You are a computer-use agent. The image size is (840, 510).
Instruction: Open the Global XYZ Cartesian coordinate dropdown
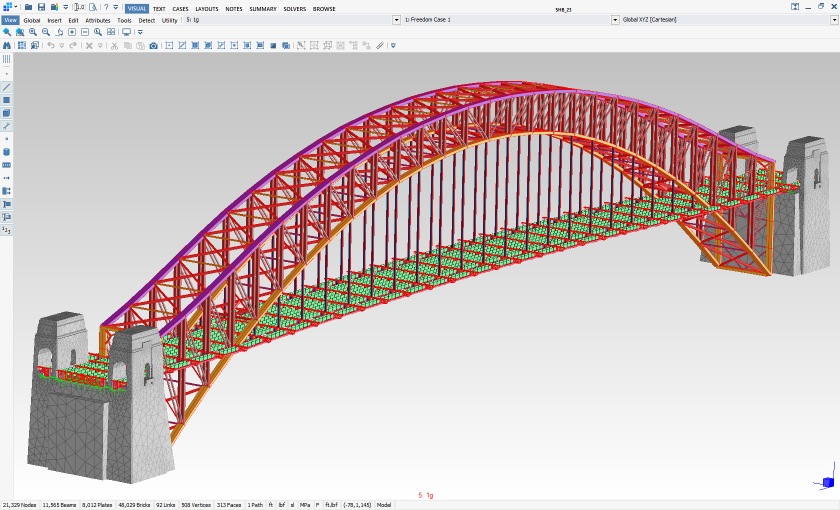click(834, 20)
